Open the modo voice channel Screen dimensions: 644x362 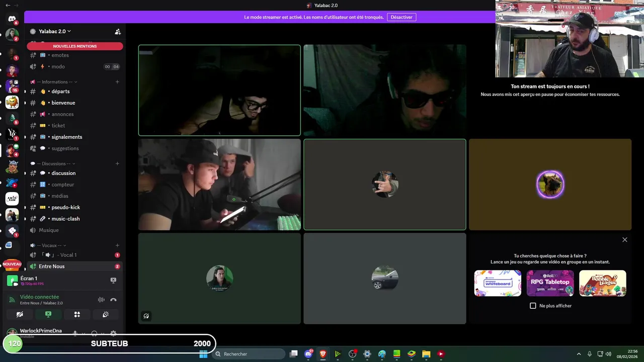(75, 66)
